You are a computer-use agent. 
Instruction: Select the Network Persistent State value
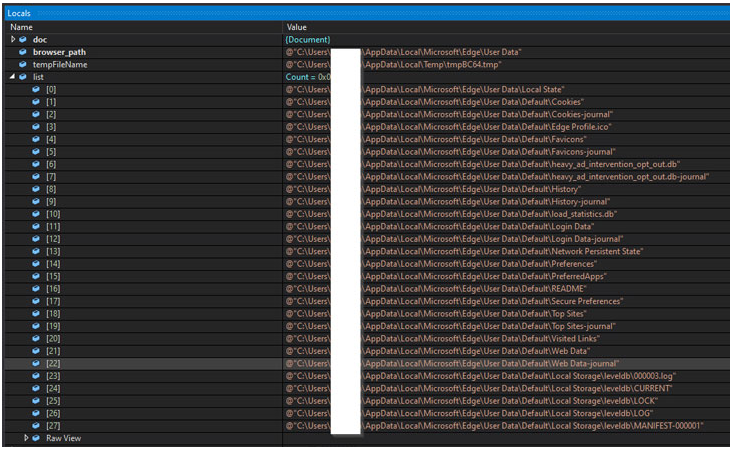(x=465, y=251)
